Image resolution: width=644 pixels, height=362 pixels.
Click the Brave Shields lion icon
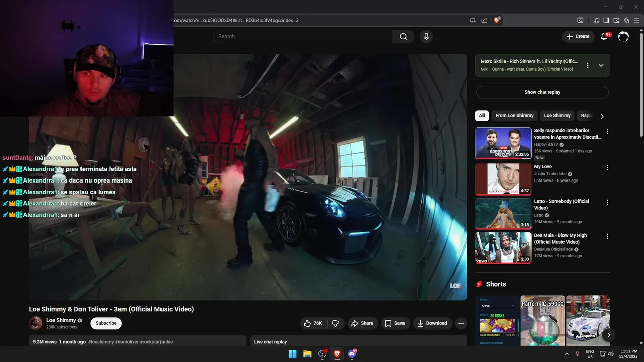pyautogui.click(x=497, y=20)
